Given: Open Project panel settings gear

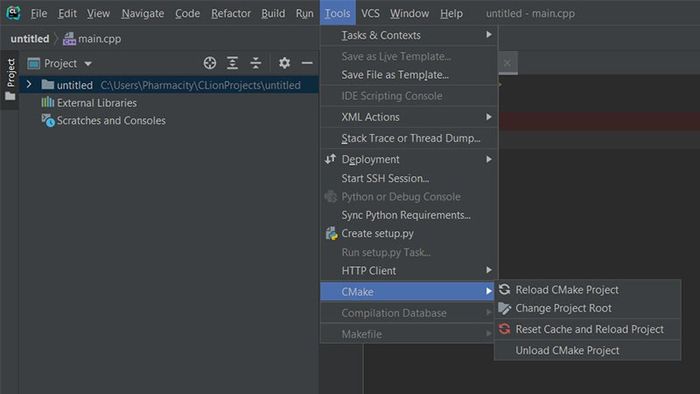Looking at the screenshot, I should (284, 63).
